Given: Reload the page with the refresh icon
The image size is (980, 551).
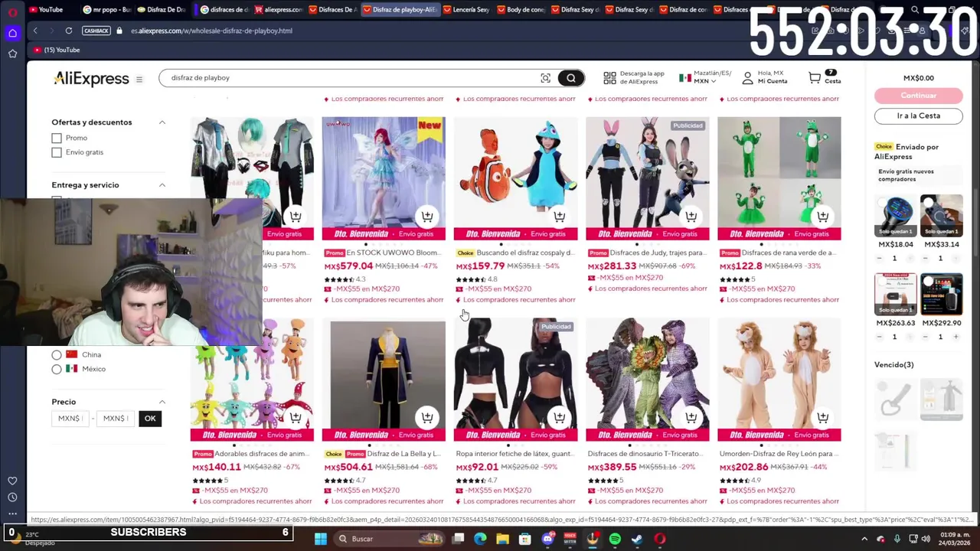Looking at the screenshot, I should (x=68, y=31).
